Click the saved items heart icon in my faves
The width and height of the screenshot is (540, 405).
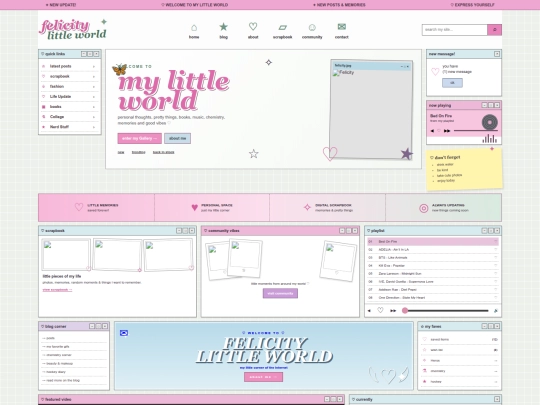(425, 339)
